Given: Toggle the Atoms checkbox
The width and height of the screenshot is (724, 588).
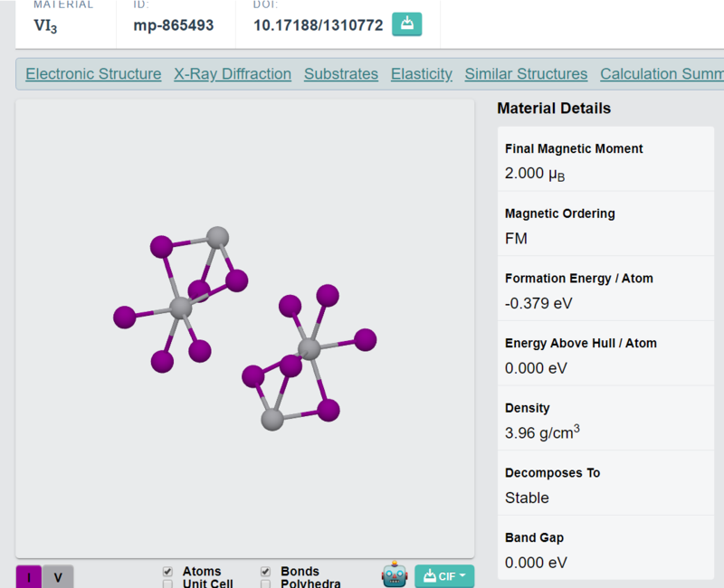Looking at the screenshot, I should pyautogui.click(x=167, y=572).
